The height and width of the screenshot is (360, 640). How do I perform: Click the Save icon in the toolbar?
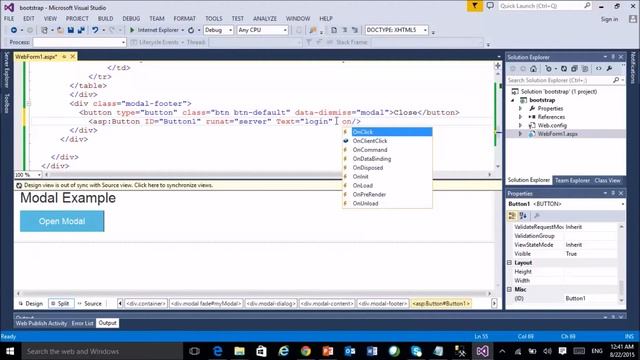pyautogui.click(x=71, y=30)
